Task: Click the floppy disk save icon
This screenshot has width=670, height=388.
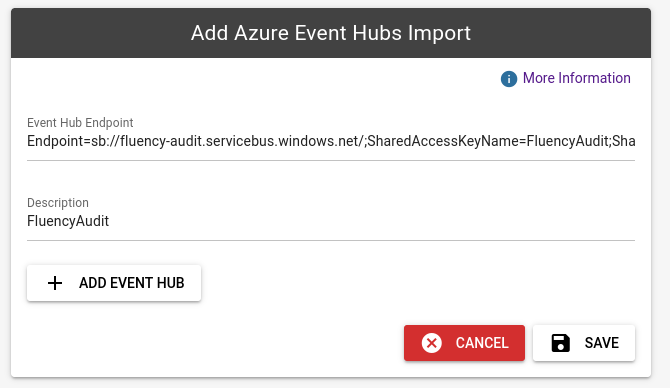Action: tap(561, 343)
